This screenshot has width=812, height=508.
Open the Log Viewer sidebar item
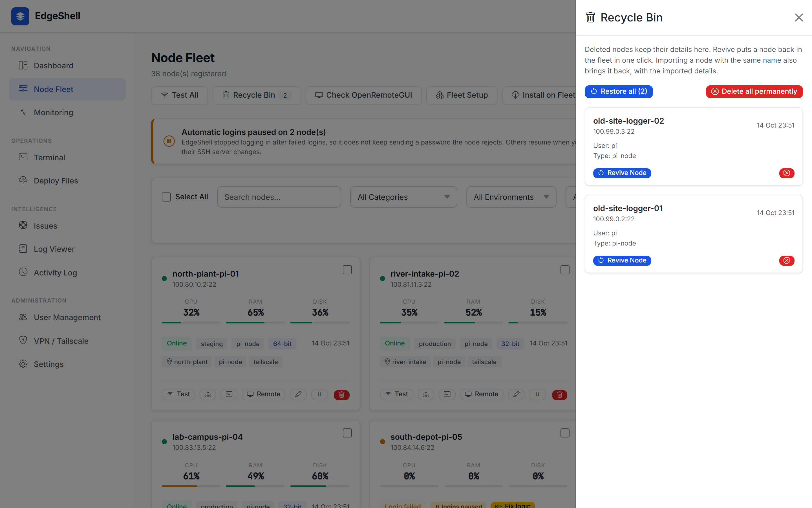(67, 249)
